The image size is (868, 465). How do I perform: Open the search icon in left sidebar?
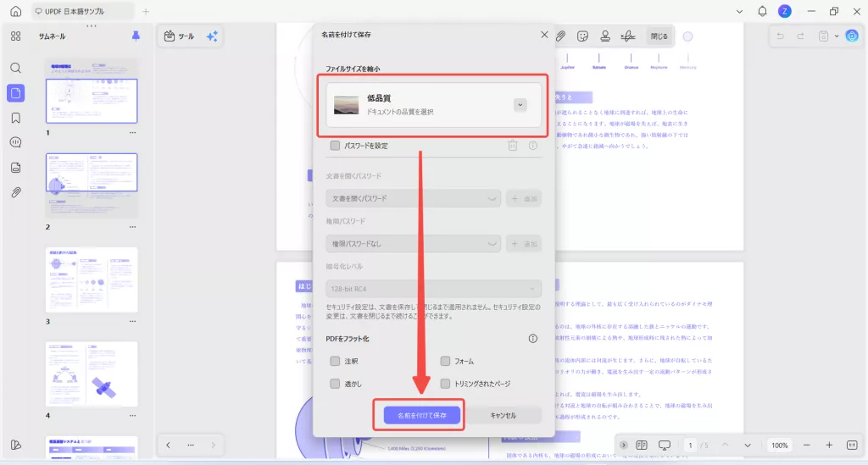[x=15, y=68]
